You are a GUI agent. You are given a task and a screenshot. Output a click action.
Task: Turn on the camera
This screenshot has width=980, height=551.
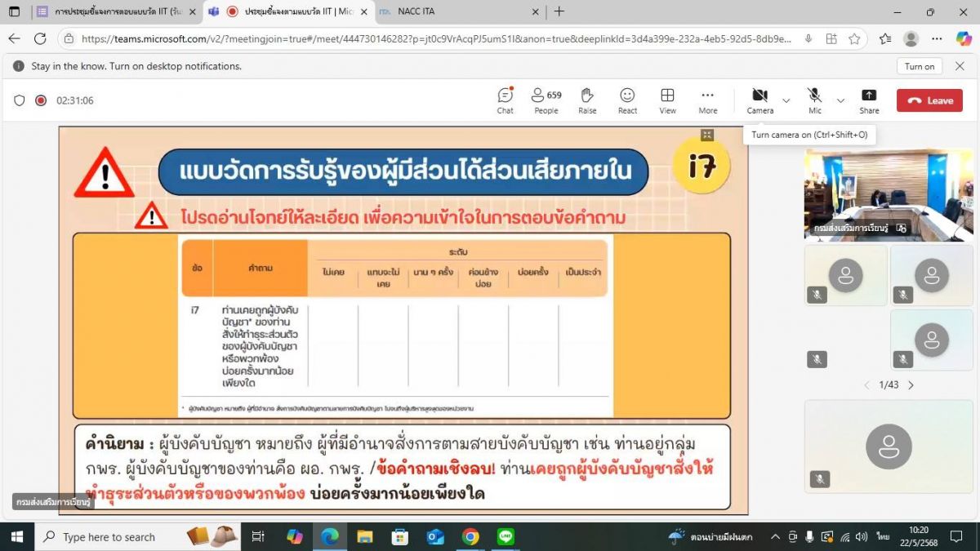(x=759, y=100)
